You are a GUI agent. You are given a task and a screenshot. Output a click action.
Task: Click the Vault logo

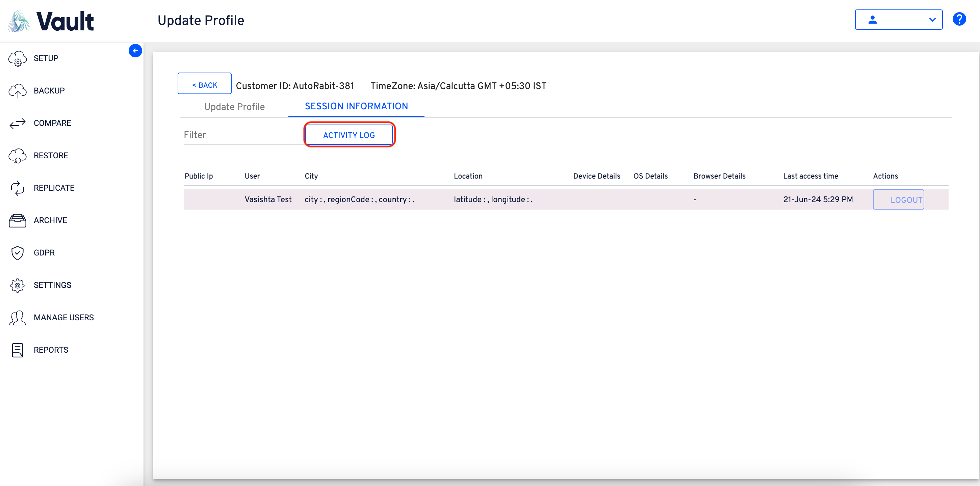(x=51, y=21)
